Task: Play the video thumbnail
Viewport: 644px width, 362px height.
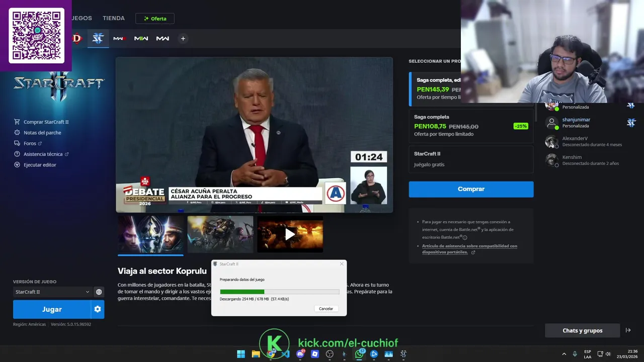Action: pyautogui.click(x=290, y=234)
